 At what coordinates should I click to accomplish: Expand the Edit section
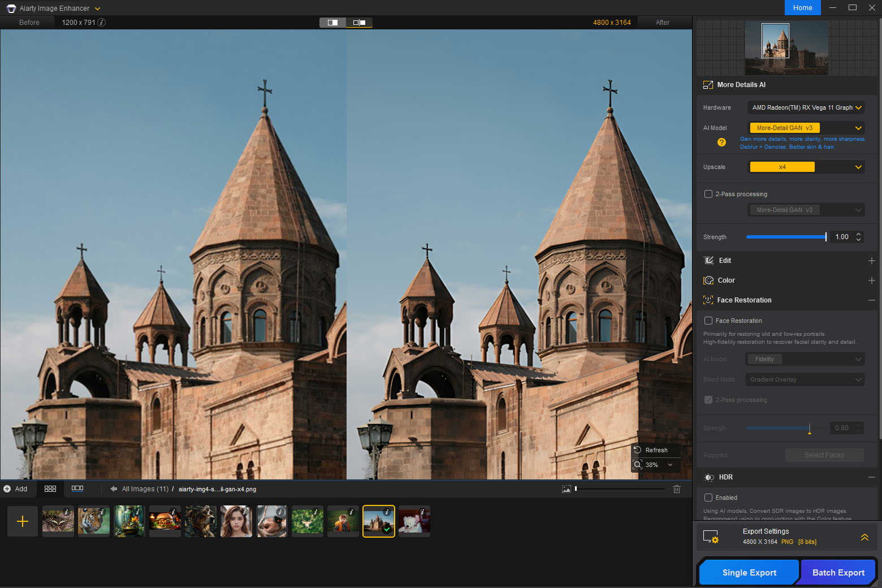[871, 261]
